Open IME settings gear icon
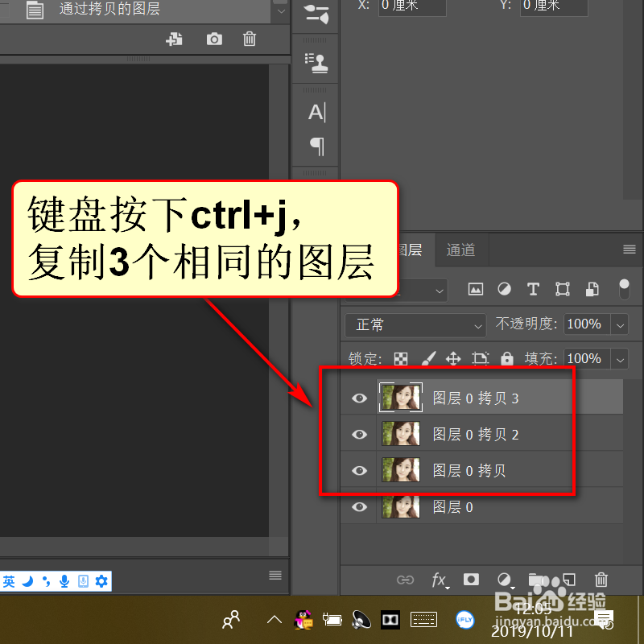 pos(101,581)
